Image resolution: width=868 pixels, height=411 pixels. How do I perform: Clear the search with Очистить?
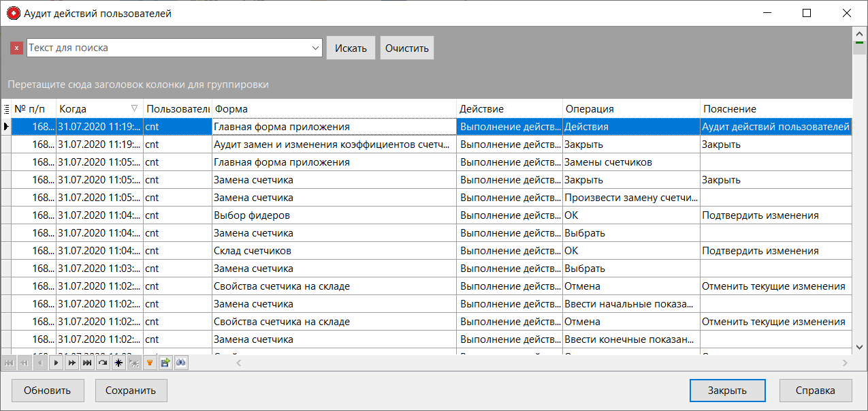tap(406, 48)
